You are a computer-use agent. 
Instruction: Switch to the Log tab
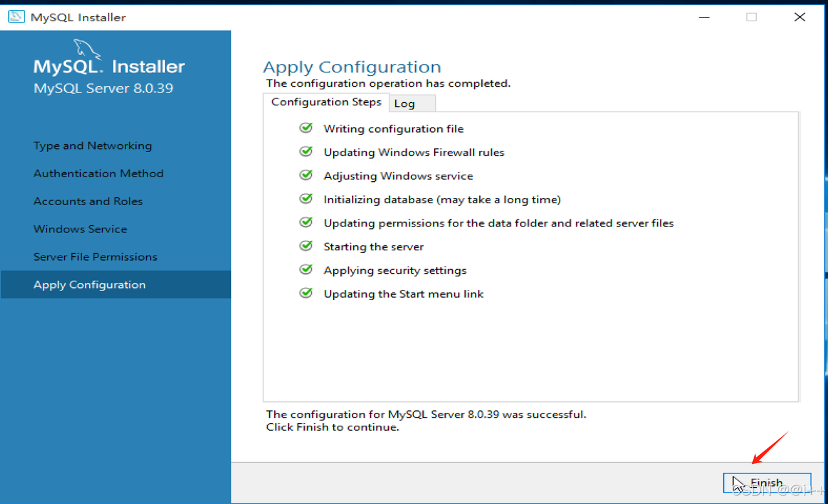[413, 104]
